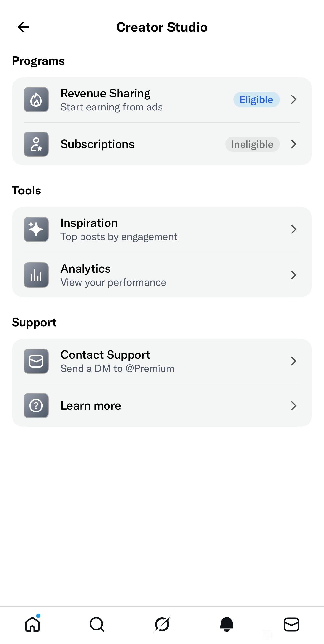Open Grok from the bottom navigation
Image resolution: width=324 pixels, height=644 pixels.
tap(162, 625)
